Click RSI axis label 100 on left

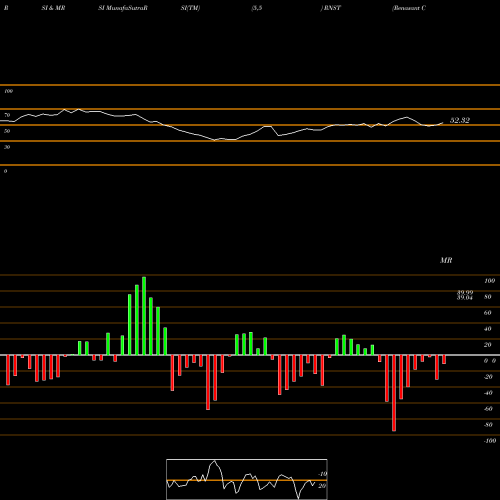(x=8, y=91)
